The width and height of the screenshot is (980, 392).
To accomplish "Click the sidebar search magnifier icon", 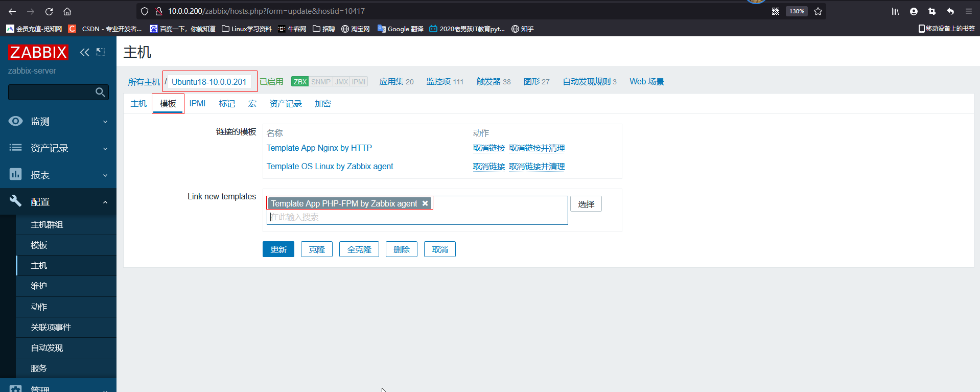I will 101,92.
